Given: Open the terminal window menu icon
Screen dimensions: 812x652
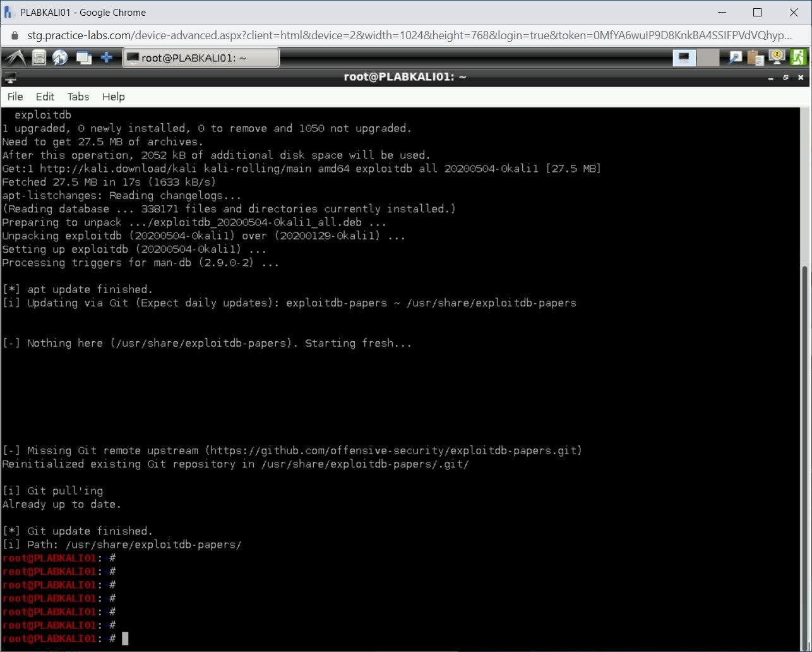Looking at the screenshot, I should 9,78.
